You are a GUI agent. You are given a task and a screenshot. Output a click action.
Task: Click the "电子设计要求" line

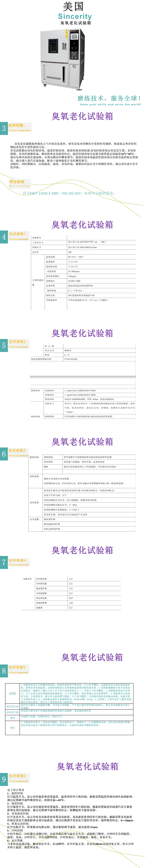point(15,790)
